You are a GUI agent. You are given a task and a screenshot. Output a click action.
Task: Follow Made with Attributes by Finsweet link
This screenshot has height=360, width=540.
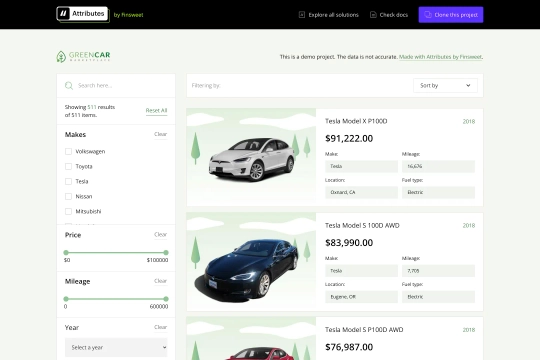point(440,57)
